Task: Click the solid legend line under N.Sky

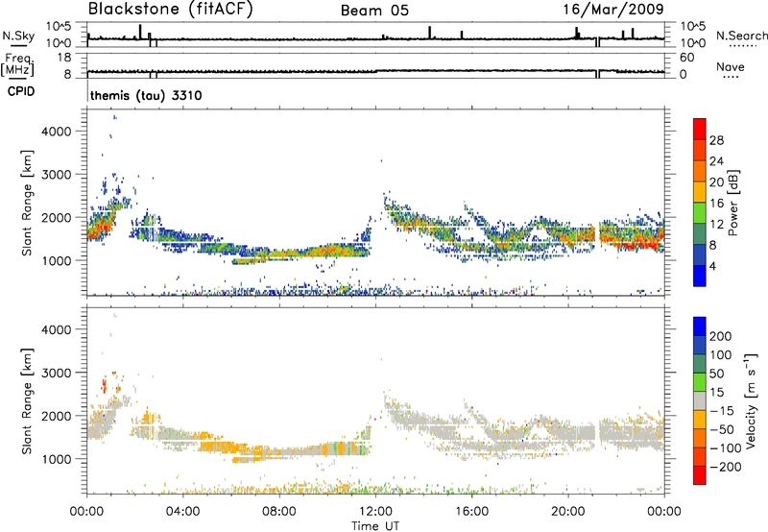Action: click(x=18, y=45)
